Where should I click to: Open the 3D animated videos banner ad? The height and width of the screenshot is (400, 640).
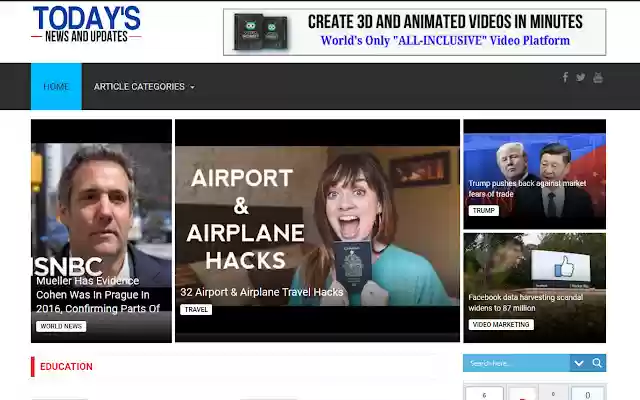tap(414, 32)
